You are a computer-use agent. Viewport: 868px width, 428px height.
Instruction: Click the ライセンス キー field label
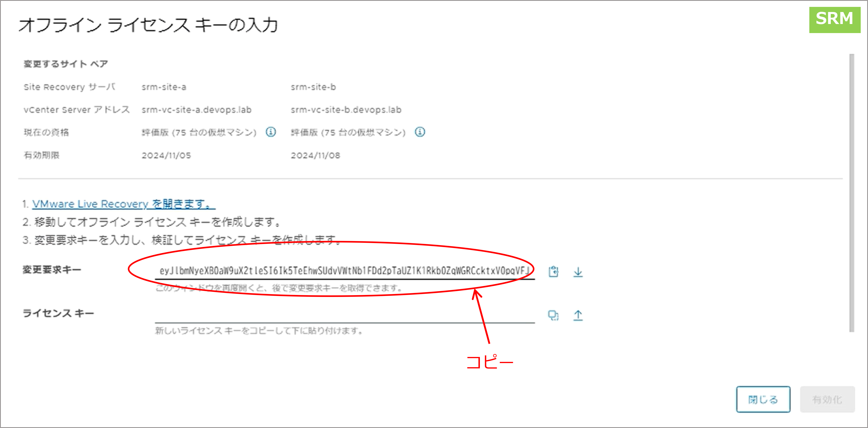click(58, 313)
